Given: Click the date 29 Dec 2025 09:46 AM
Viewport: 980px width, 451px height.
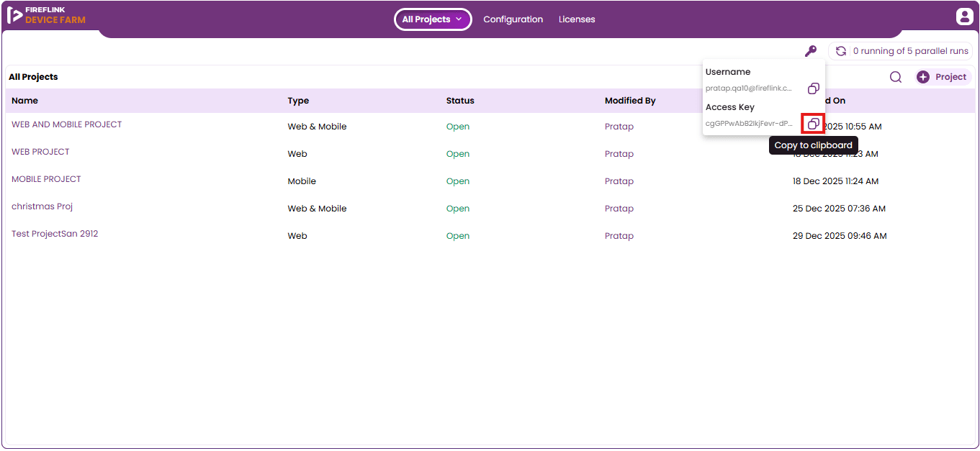Looking at the screenshot, I should (840, 236).
